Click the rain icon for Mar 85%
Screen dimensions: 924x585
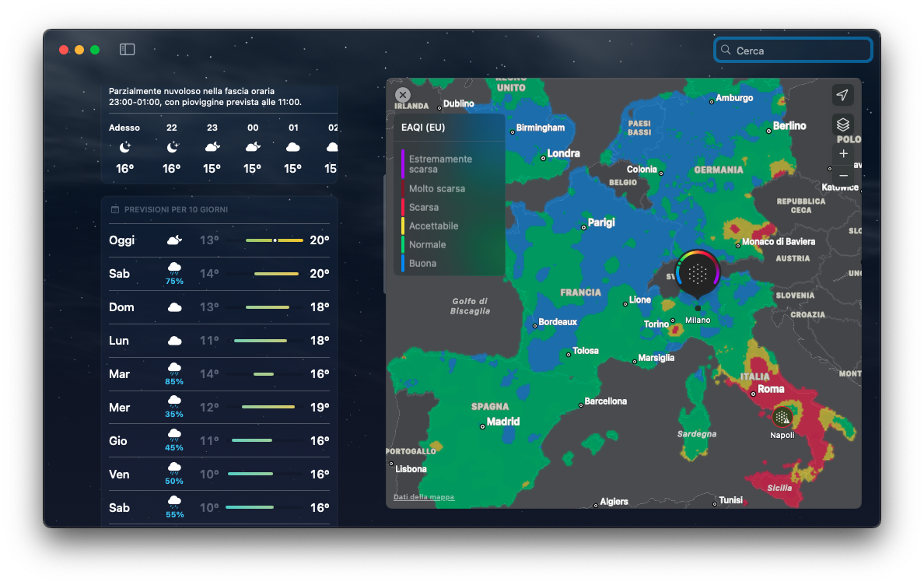(x=174, y=370)
